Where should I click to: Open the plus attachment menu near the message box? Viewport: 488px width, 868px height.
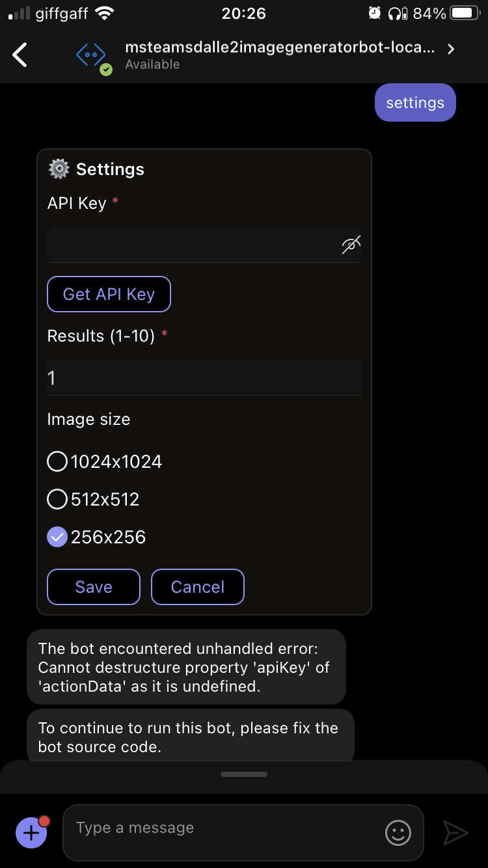pos(31,833)
